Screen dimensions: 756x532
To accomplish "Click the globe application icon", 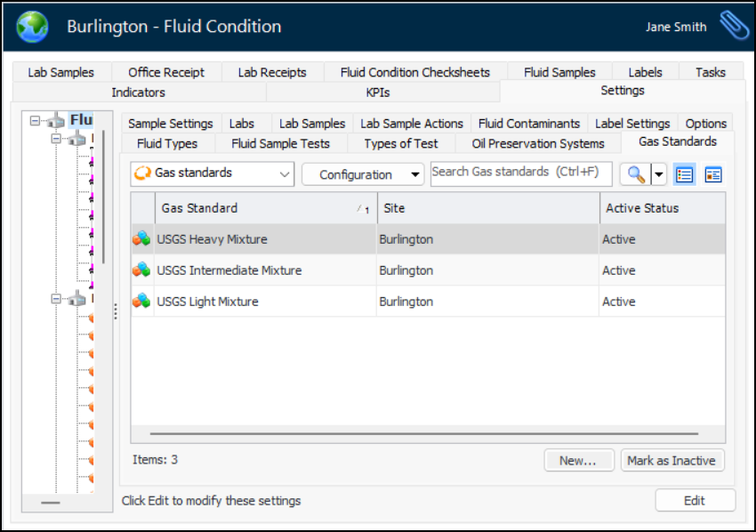I will pos(32,26).
